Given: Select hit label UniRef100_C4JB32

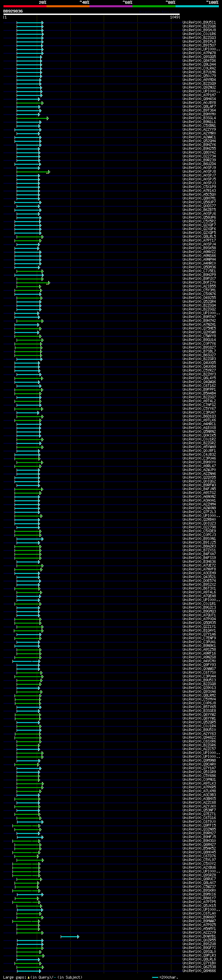Looking at the screenshot, I should pos(199,455).
